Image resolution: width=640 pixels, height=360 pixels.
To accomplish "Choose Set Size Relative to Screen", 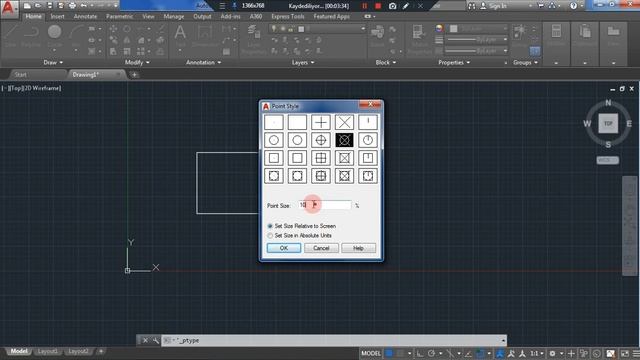I will pos(302,226).
